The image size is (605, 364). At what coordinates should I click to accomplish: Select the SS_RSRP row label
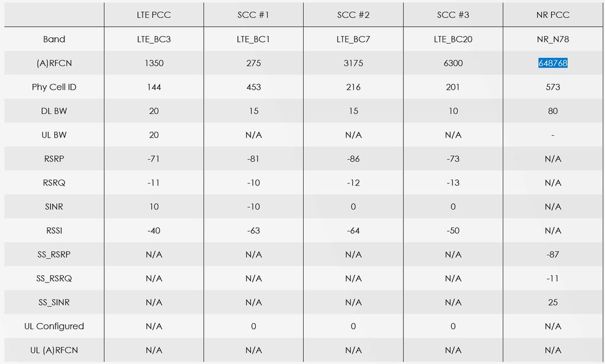54,254
